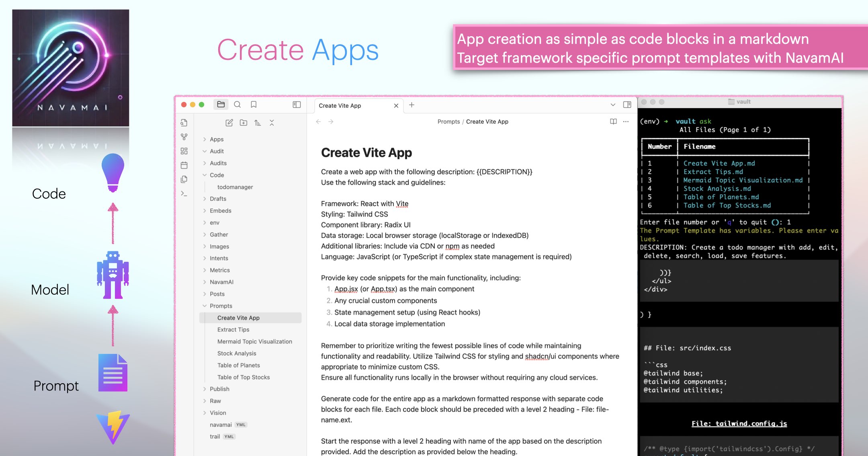Viewport: 868px width, 456px height.
Task: Open templates ribbon icon
Action: click(184, 179)
